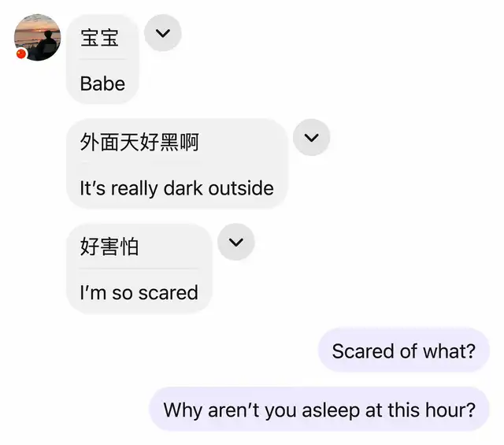Click the word 'what?' in purple bubble
Viewport: 504px width, 445px height.
pyautogui.click(x=449, y=350)
